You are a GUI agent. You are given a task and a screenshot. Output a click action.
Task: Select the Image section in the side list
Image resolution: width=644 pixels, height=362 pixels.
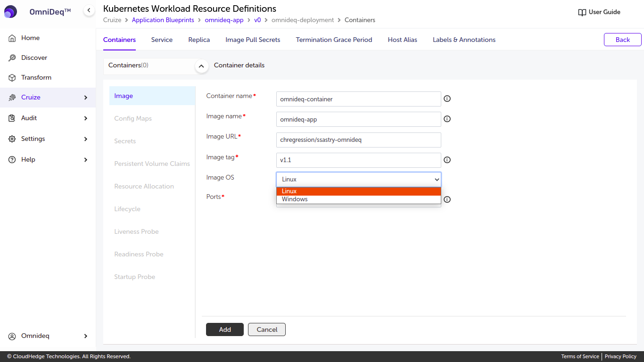(x=152, y=96)
